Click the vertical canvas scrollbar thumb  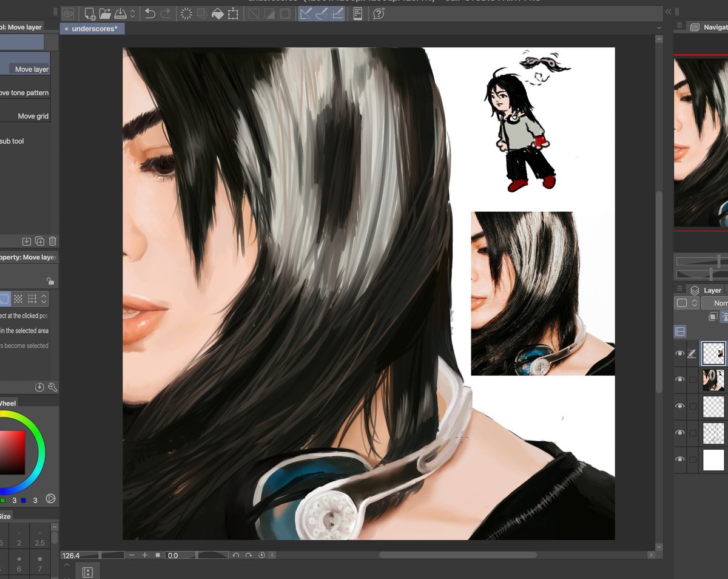[x=659, y=292]
